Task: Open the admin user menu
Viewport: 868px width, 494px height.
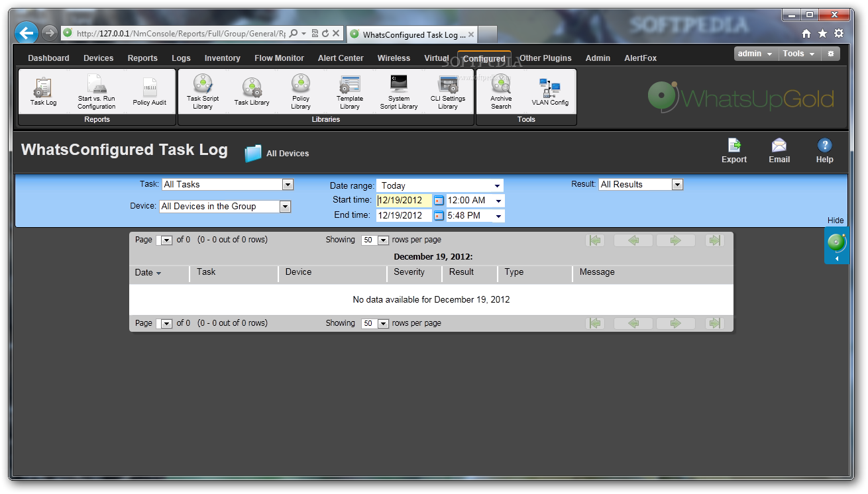Action: 755,54
